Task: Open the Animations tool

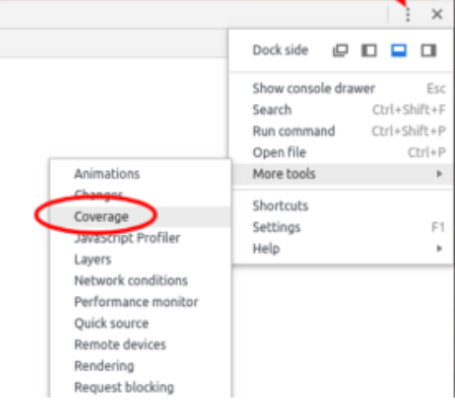Action: pyautogui.click(x=140, y=174)
